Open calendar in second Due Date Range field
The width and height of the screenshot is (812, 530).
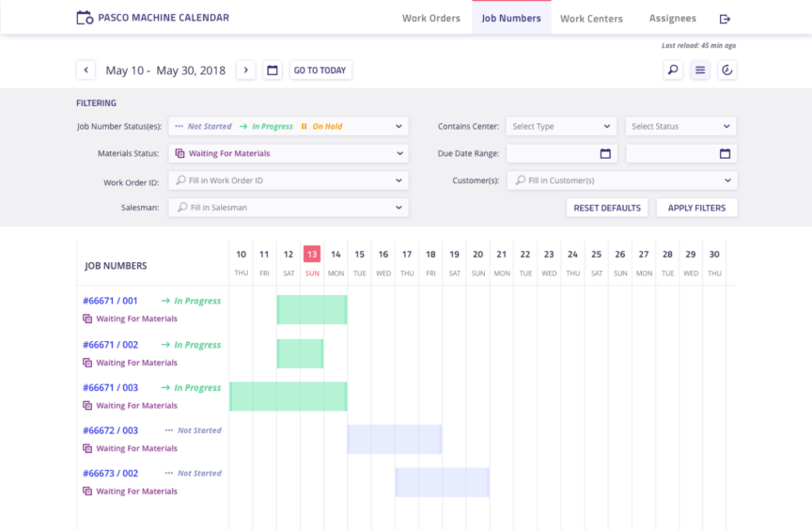point(725,153)
